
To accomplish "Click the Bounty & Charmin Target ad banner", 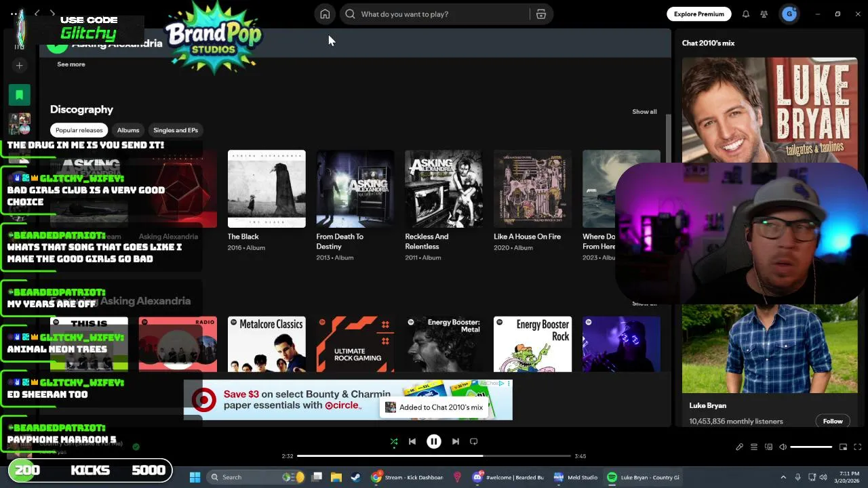I will 348,400.
